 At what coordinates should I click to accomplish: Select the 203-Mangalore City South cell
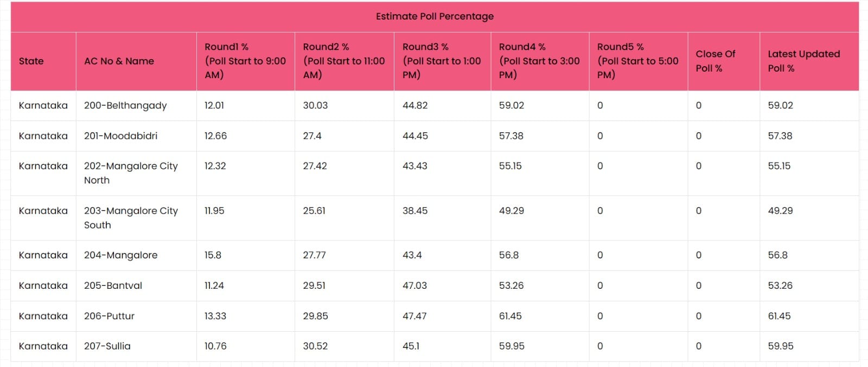click(136, 218)
